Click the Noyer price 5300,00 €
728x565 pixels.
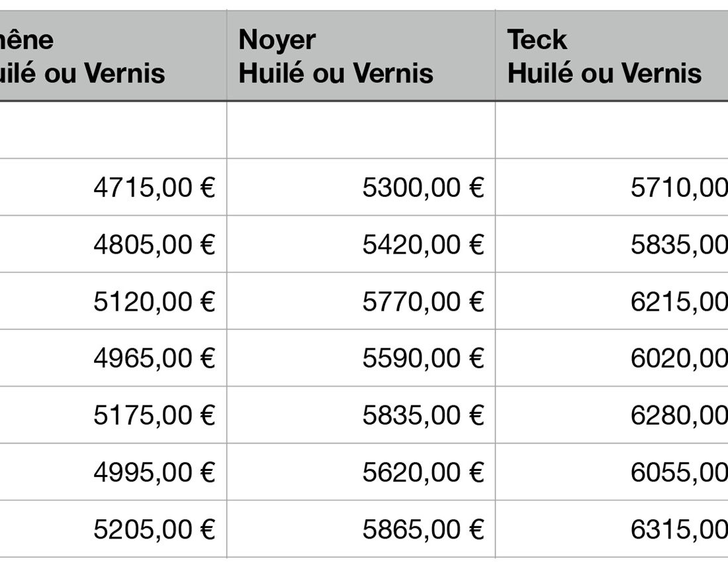point(423,187)
